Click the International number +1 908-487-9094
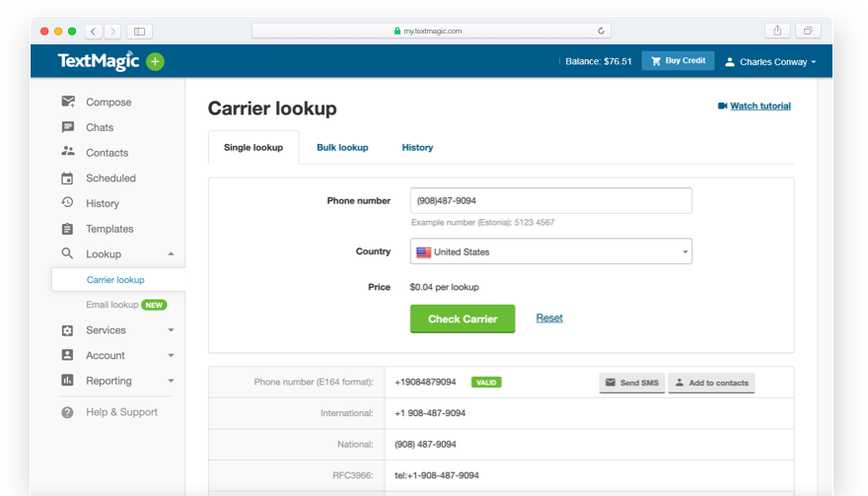Viewport: 868px width, 496px height. click(x=430, y=413)
